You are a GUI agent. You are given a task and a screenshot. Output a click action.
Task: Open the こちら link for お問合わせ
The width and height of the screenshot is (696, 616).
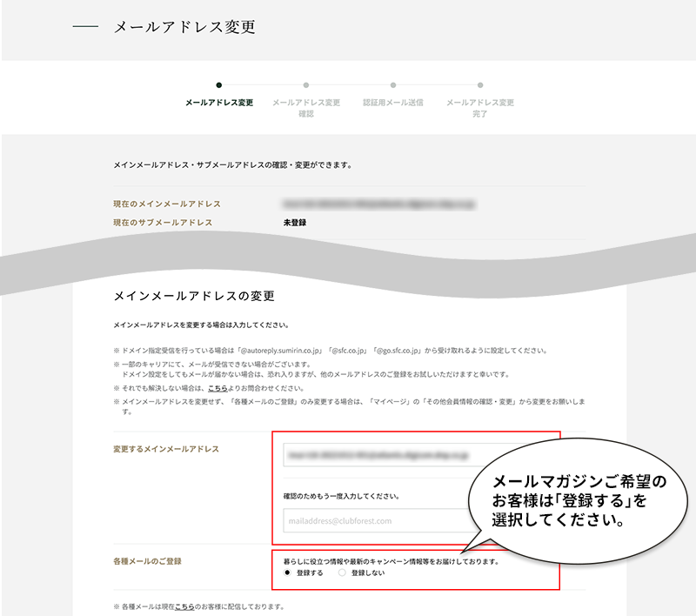218,387
